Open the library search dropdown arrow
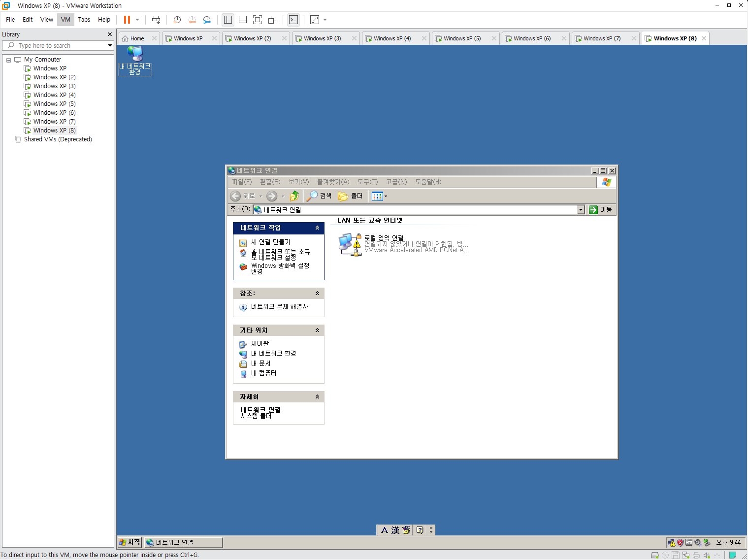The image size is (748, 560). click(110, 45)
